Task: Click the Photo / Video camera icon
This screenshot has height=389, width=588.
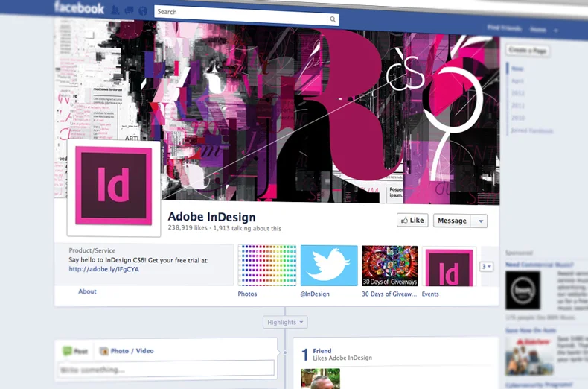Action: click(104, 351)
